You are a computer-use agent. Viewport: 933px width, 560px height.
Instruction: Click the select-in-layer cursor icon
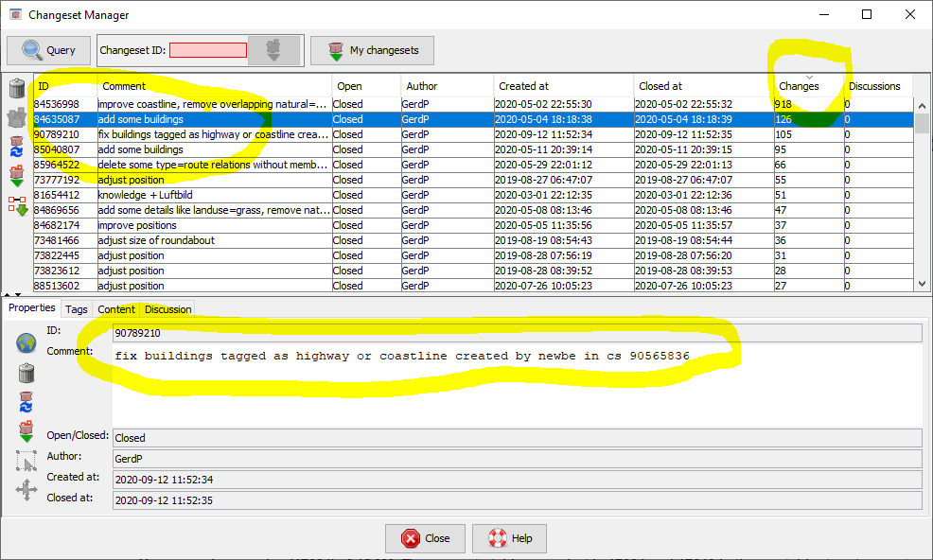tap(26, 462)
